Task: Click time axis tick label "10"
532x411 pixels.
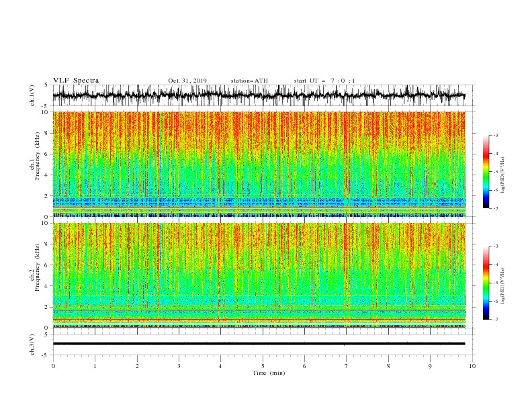Action: pos(472,366)
